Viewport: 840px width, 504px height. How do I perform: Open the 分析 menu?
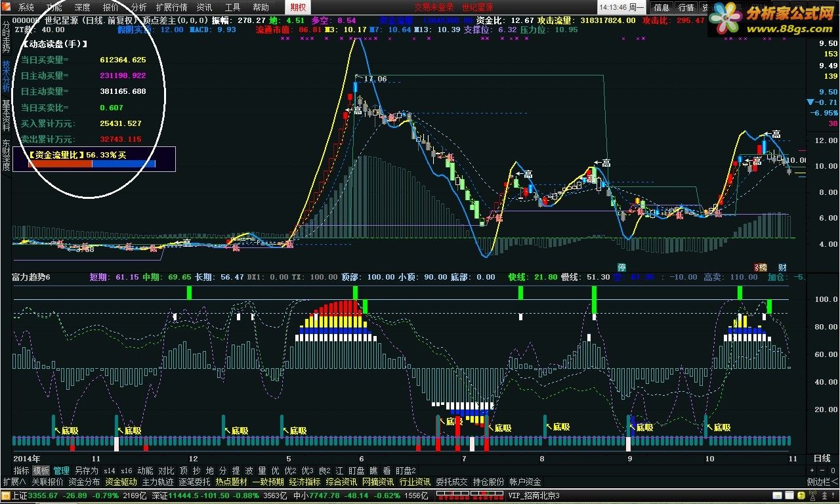pos(139,7)
